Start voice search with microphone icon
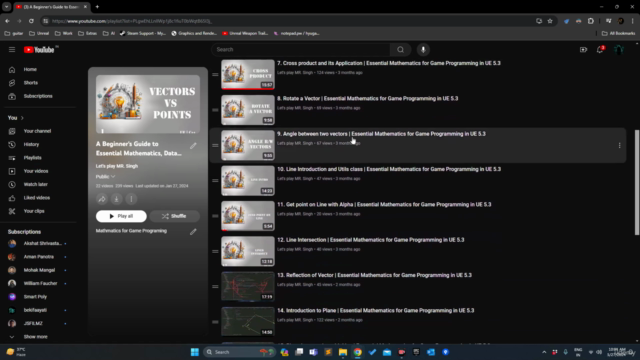 pyautogui.click(x=423, y=49)
